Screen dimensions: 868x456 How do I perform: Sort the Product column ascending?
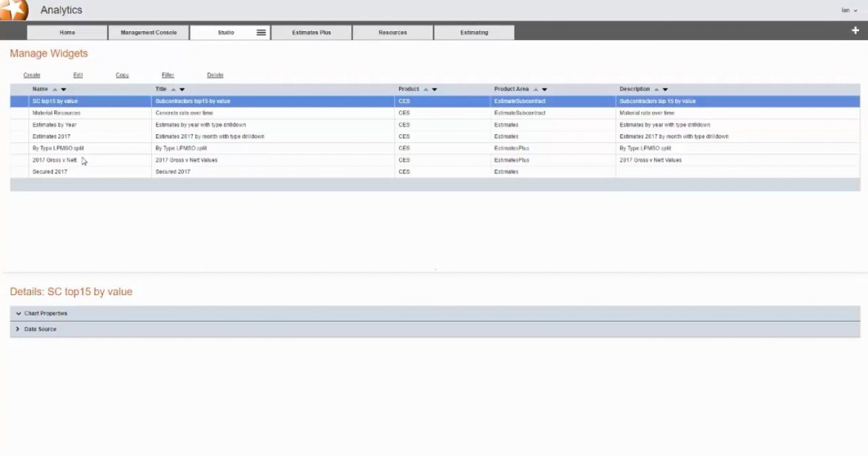425,89
